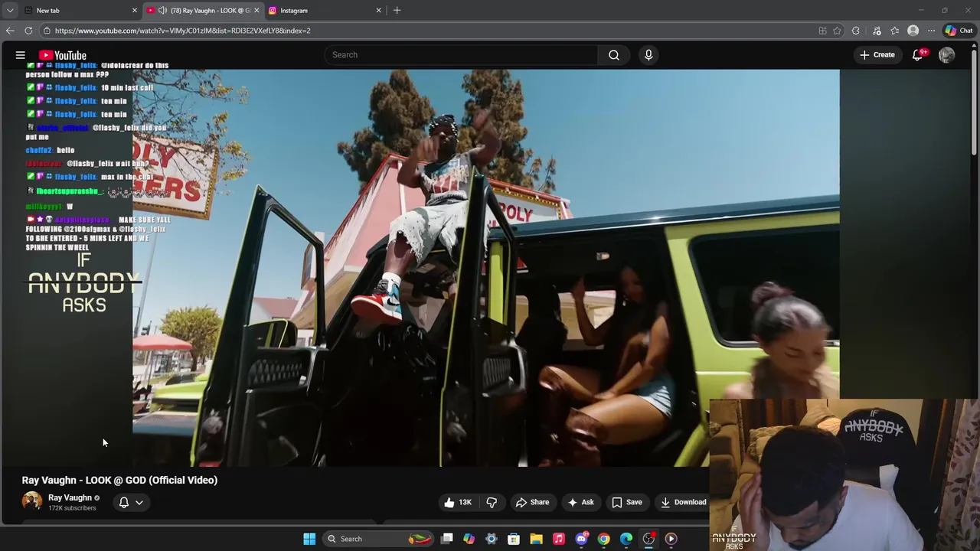The image size is (980, 551).
Task: Select the Ray Vaughn LOOK @ GOD tab
Action: [x=203, y=11]
